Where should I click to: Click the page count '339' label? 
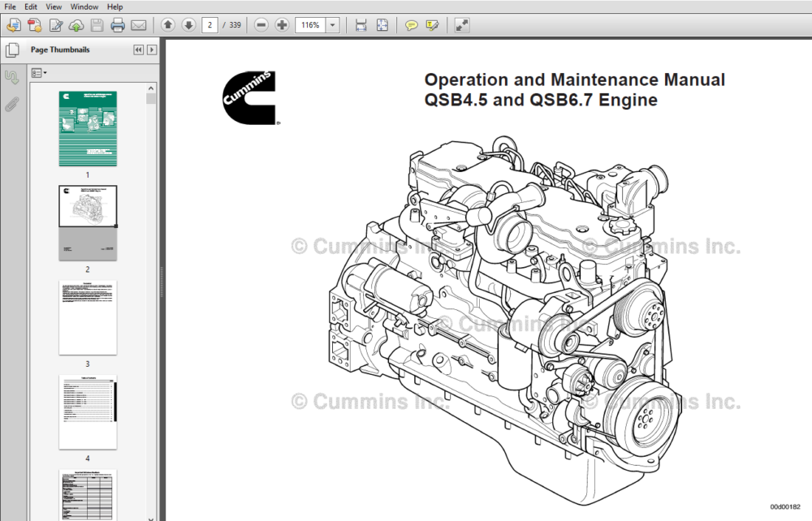coord(235,25)
